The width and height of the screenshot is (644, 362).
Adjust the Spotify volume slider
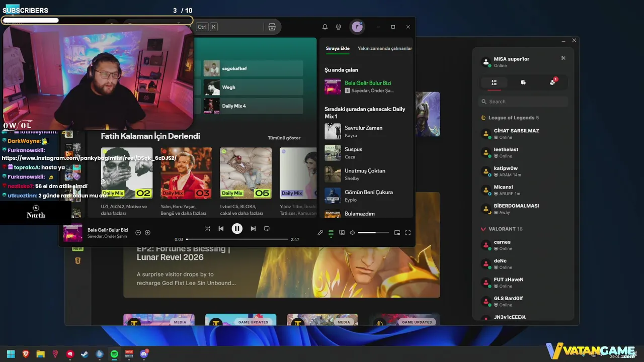pyautogui.click(x=373, y=233)
